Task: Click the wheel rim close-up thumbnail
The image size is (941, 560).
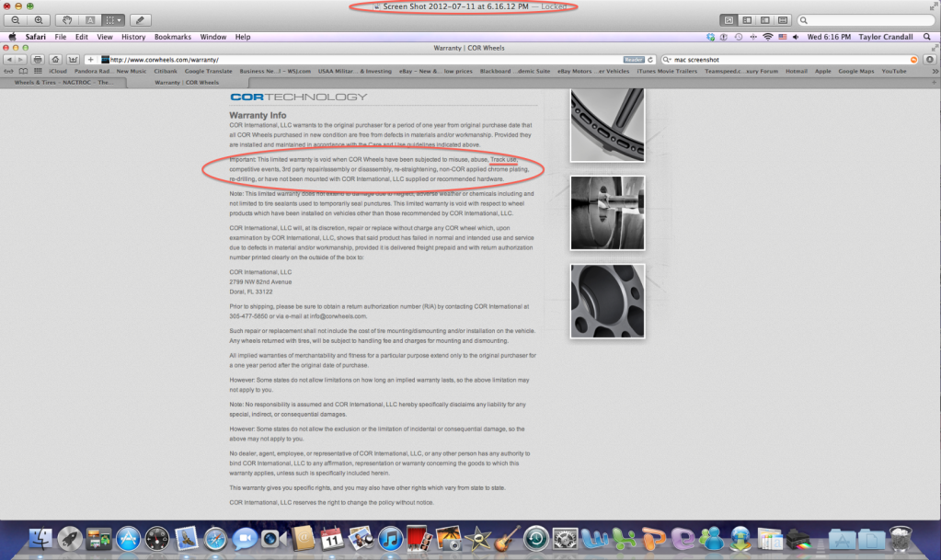Action: tap(607, 125)
